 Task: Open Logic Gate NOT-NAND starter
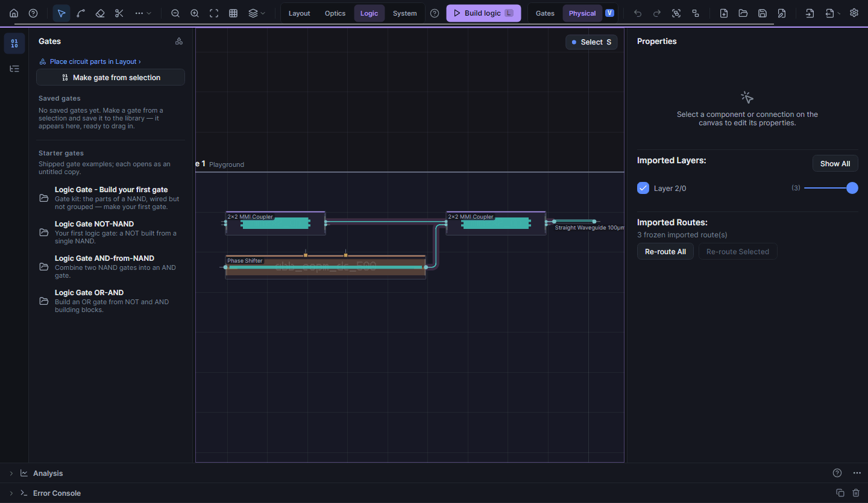point(111,232)
